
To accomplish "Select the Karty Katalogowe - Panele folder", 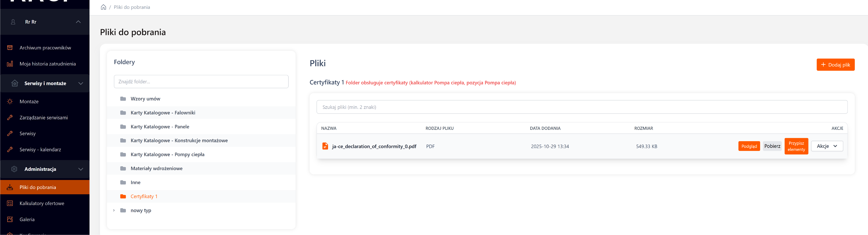I will [160, 127].
